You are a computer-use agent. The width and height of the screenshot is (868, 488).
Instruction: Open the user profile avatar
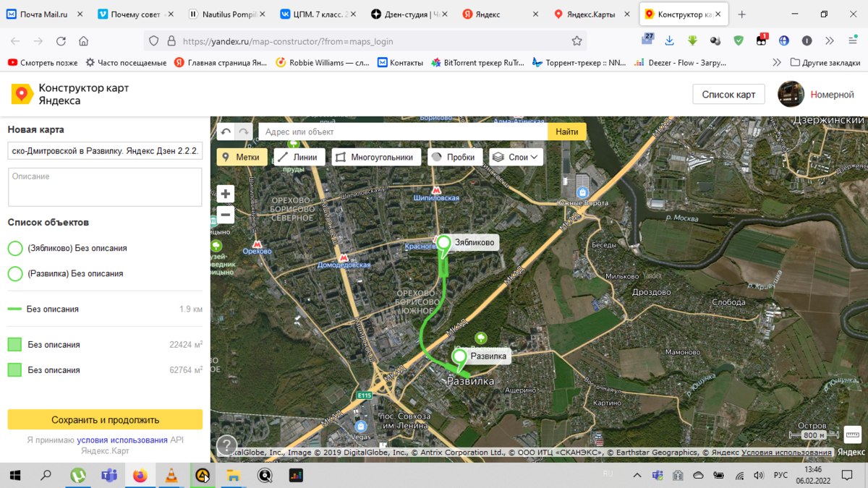coord(791,95)
